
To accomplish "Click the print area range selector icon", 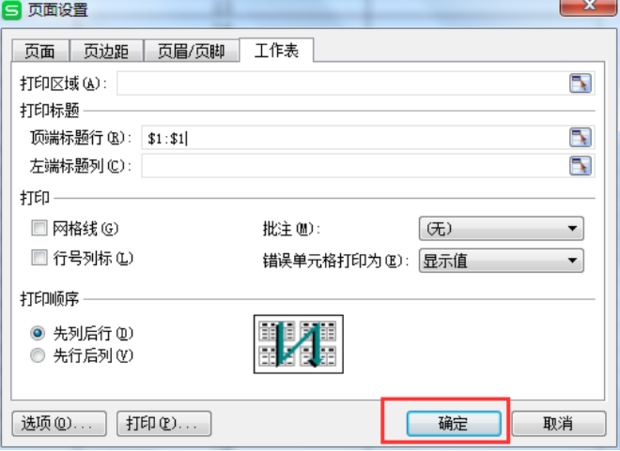I will click(580, 83).
